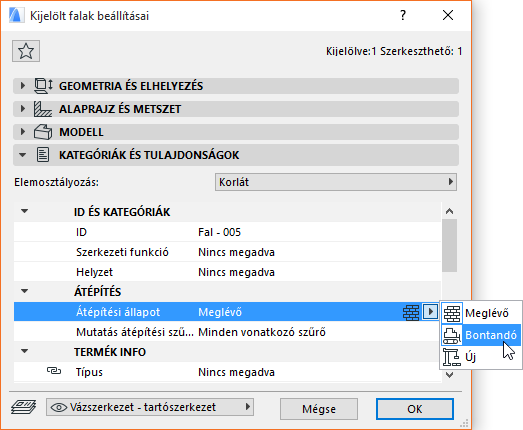Click the scroll down arrow of properties list
523x430 pixels.
point(449,375)
